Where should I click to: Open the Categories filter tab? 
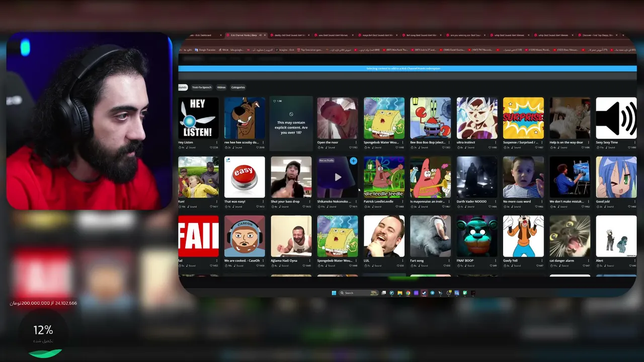238,87
